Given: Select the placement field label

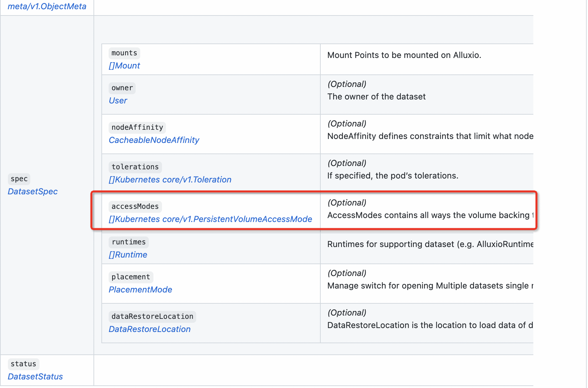Looking at the screenshot, I should pos(131,277).
